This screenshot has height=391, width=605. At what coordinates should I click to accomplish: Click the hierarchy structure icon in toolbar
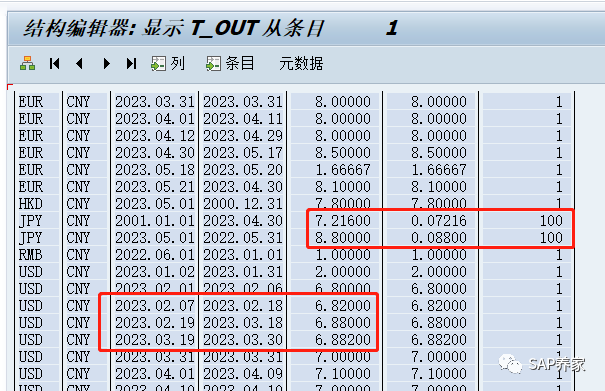(x=27, y=63)
